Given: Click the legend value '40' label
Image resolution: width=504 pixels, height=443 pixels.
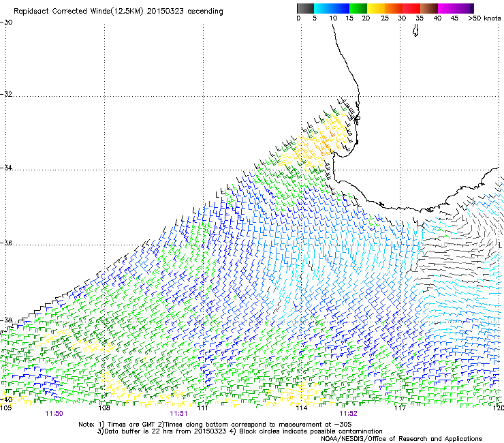Looking at the screenshot, I should click(437, 18).
